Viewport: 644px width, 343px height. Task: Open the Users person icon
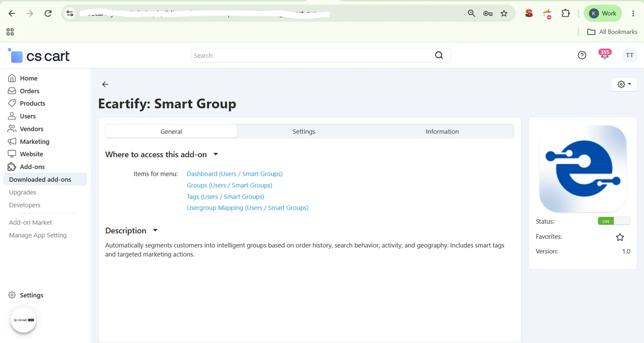(12, 116)
